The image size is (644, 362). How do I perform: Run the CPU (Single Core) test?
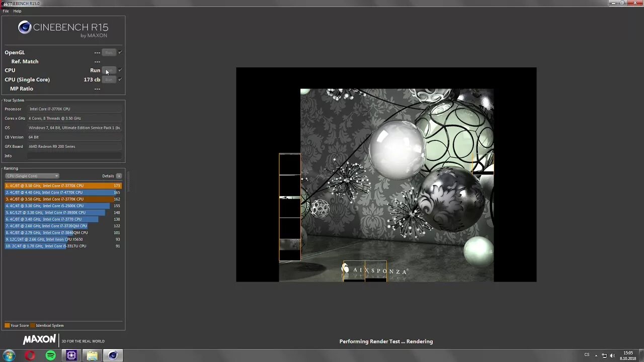[x=109, y=79]
